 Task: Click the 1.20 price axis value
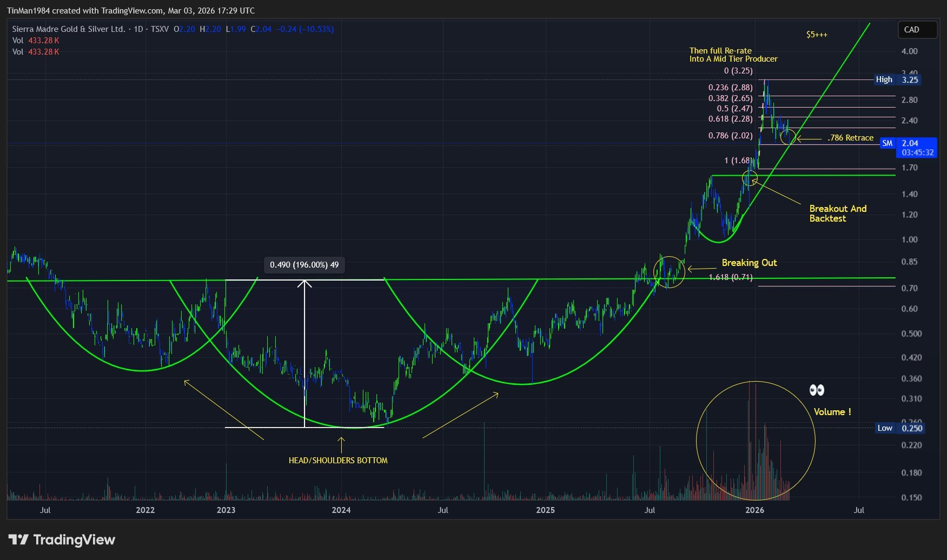(910, 215)
